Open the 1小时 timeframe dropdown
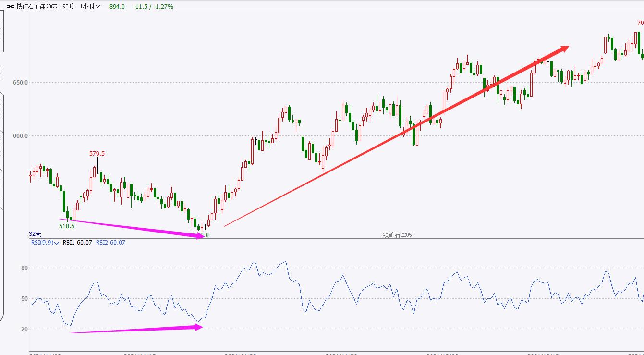Image resolution: width=644 pixels, height=355 pixels. [x=91, y=7]
